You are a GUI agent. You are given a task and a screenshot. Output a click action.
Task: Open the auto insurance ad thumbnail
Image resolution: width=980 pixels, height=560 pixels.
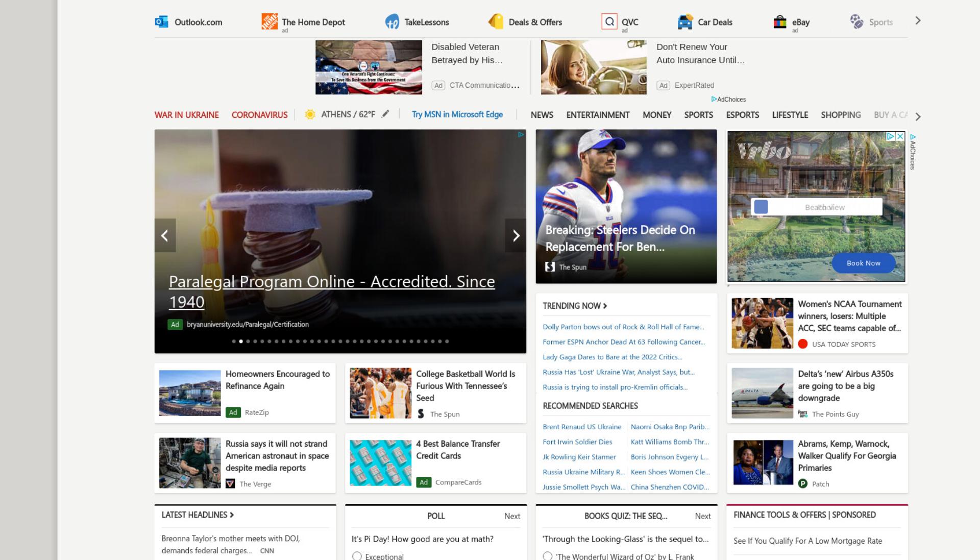(594, 67)
